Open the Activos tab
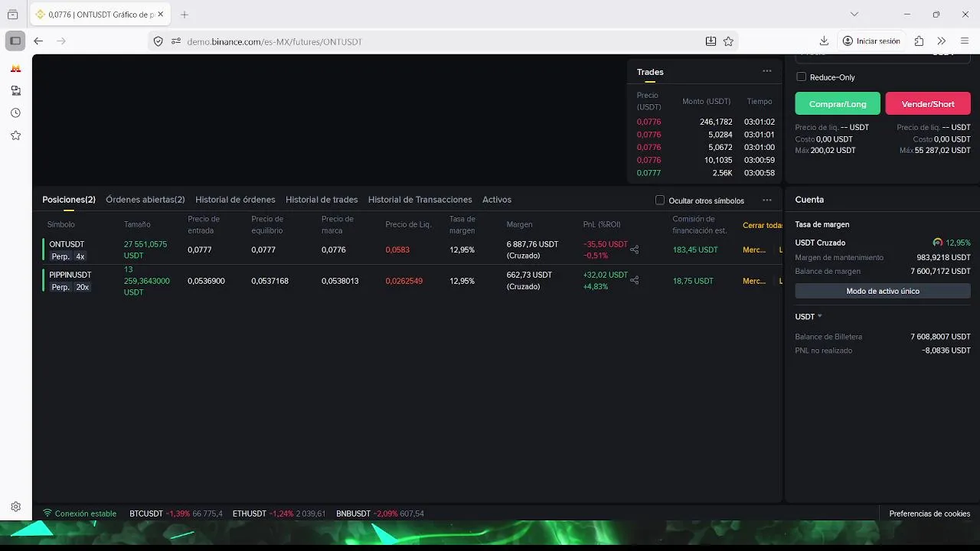The width and height of the screenshot is (980, 551). [x=497, y=200]
